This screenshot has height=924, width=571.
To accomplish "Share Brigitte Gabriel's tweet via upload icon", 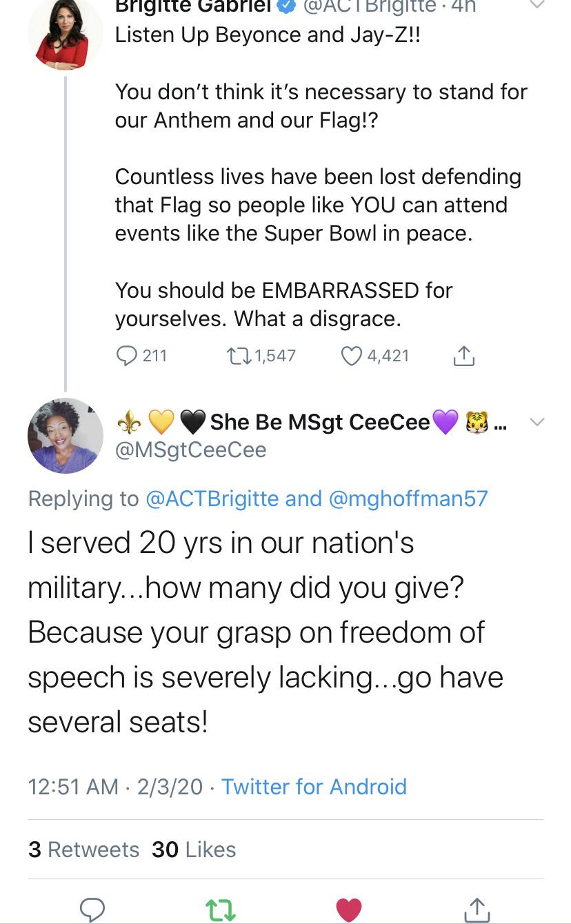I will coord(464,355).
